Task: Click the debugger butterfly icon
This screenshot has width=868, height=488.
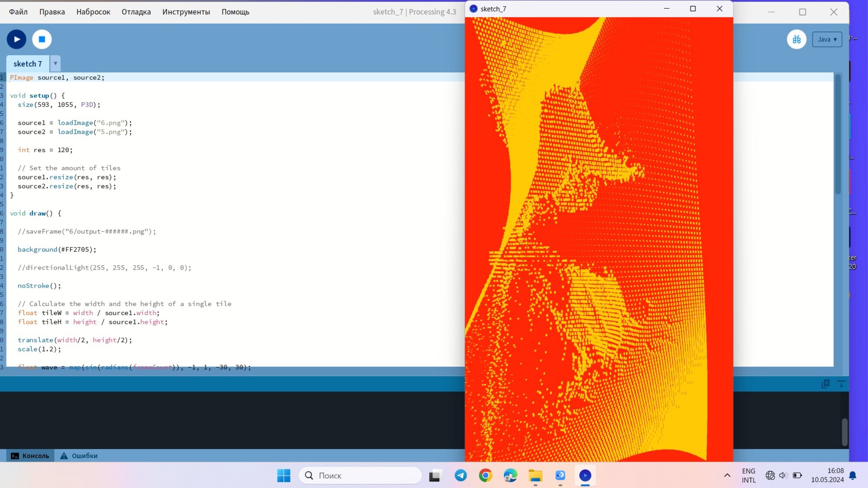Action: point(796,39)
